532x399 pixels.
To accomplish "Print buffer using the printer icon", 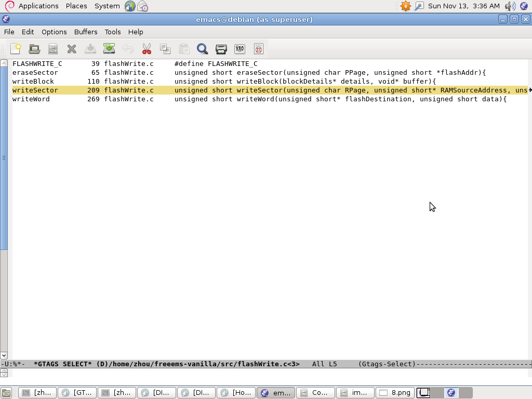I will click(221, 49).
